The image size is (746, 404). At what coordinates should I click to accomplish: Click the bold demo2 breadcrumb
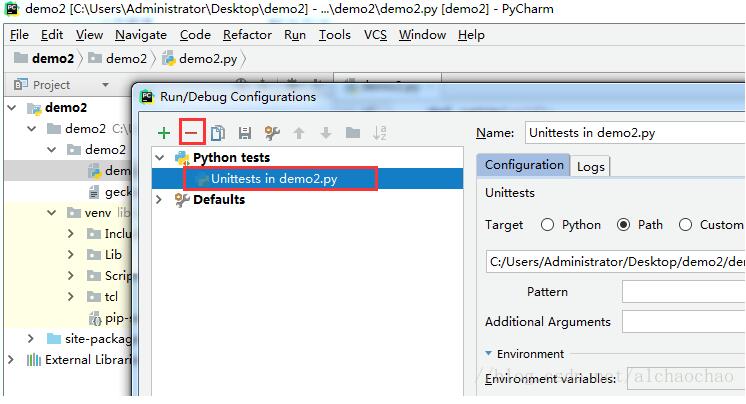(53, 59)
